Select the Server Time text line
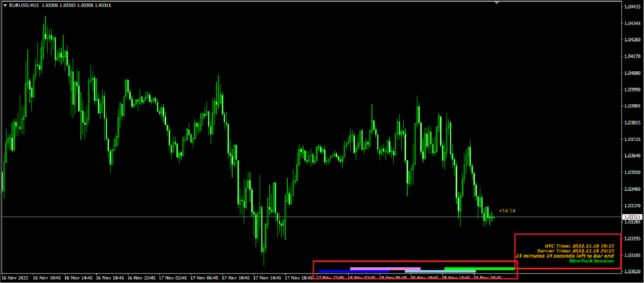This screenshot has width=644, height=283. coord(575,251)
